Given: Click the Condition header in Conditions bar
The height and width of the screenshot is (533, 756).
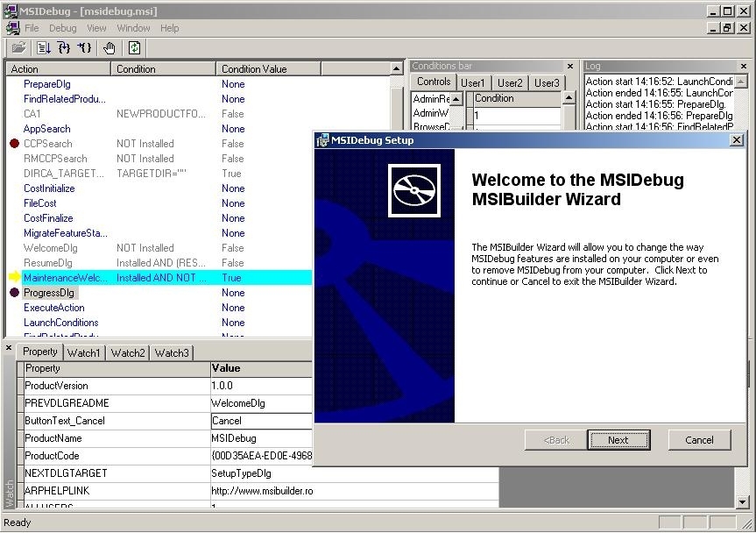Looking at the screenshot, I should [517, 98].
